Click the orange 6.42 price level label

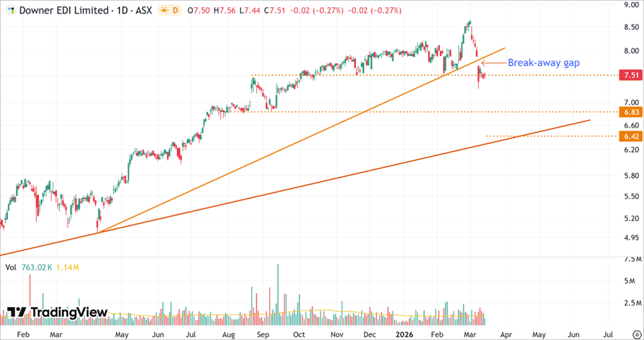tap(630, 136)
